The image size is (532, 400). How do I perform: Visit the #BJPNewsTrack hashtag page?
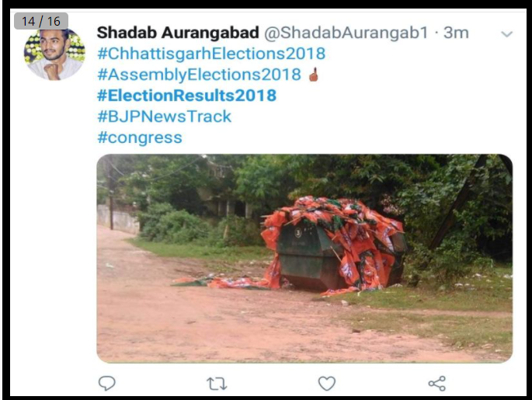[x=164, y=117]
